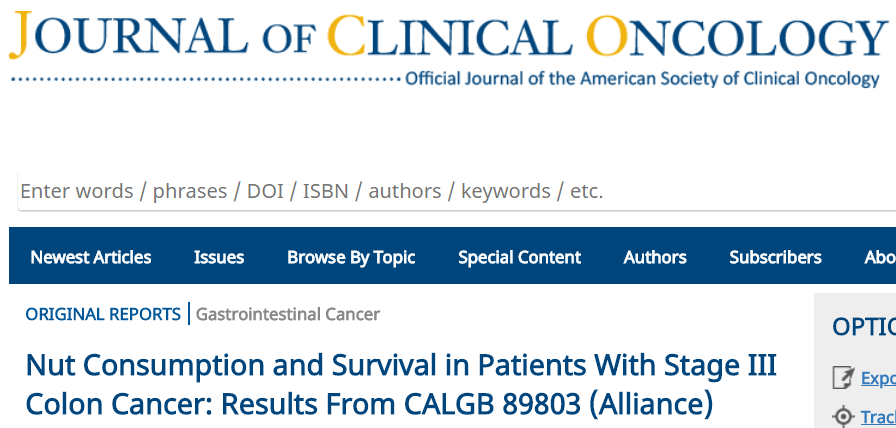Click the OPTIONS panel heading
The height and width of the screenshot is (428, 896).
pos(864,327)
